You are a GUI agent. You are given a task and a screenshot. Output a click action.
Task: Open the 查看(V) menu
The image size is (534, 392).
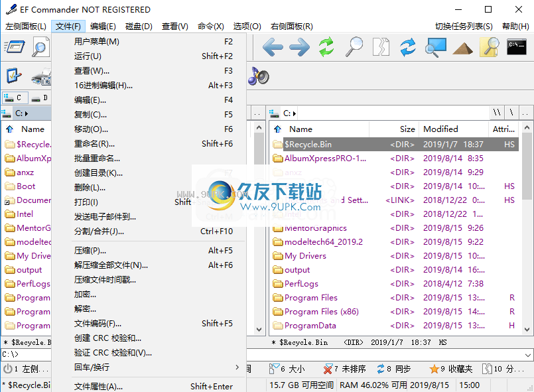pyautogui.click(x=174, y=27)
